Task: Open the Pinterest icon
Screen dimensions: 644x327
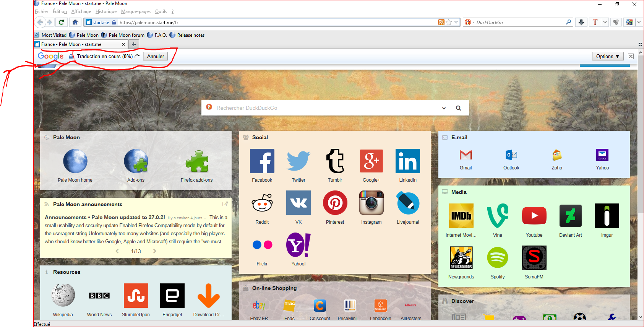Action: [x=335, y=203]
